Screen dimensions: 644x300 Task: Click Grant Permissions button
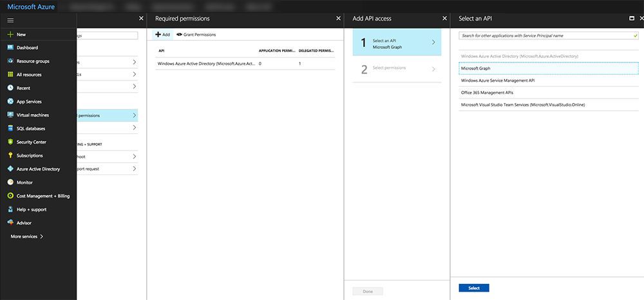[x=196, y=35]
